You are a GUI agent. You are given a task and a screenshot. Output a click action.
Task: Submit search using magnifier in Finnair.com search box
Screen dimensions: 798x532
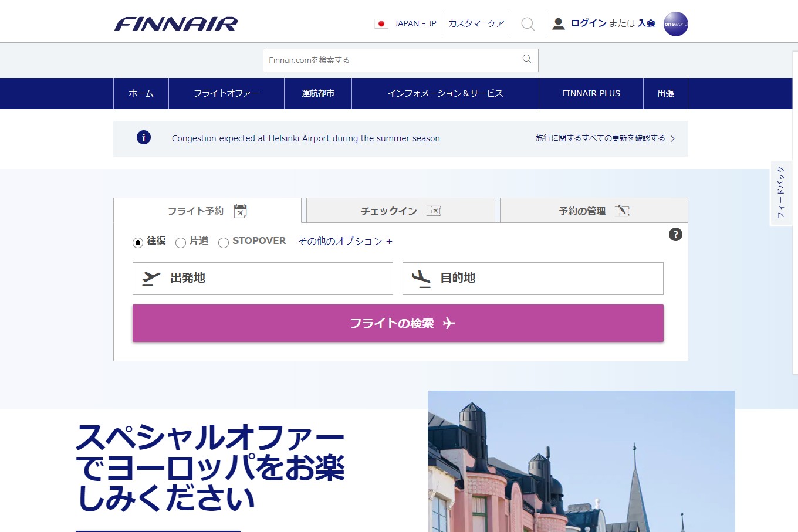point(527,59)
